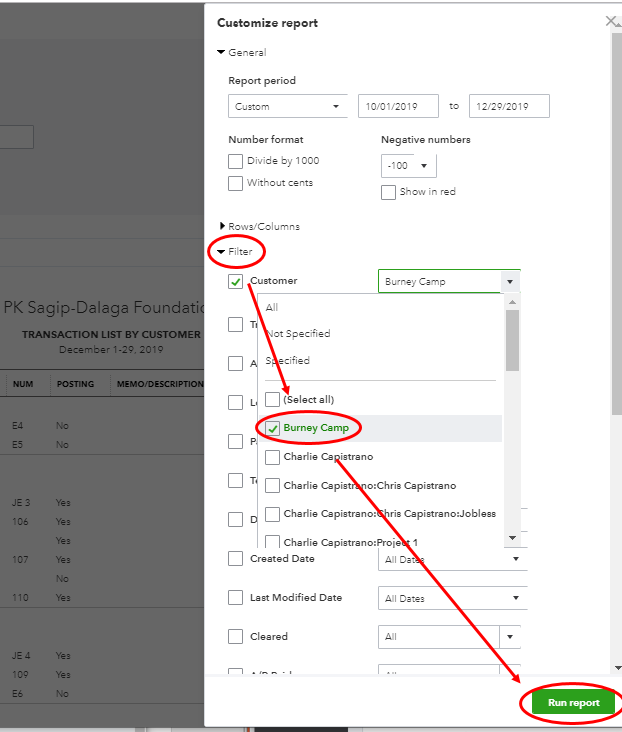Click transaction 106 in report
This screenshot has width=622, height=732.
(x=20, y=521)
